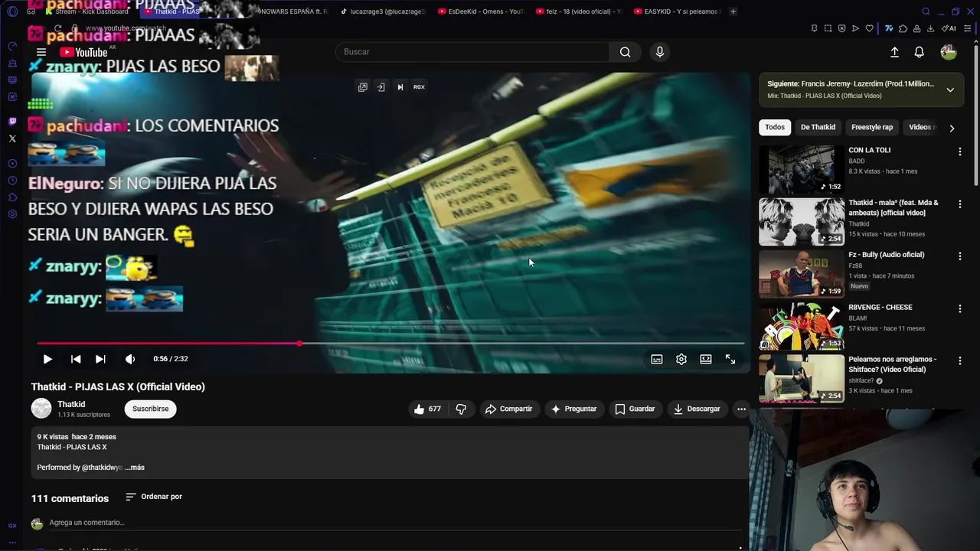The width and height of the screenshot is (980, 551).
Task: Skip to next video in player controls
Action: [100, 359]
